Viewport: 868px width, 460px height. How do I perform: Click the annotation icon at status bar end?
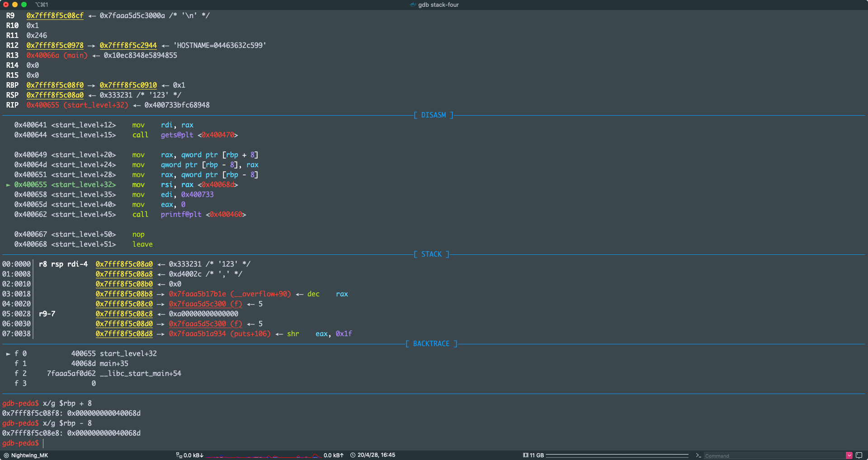click(859, 455)
